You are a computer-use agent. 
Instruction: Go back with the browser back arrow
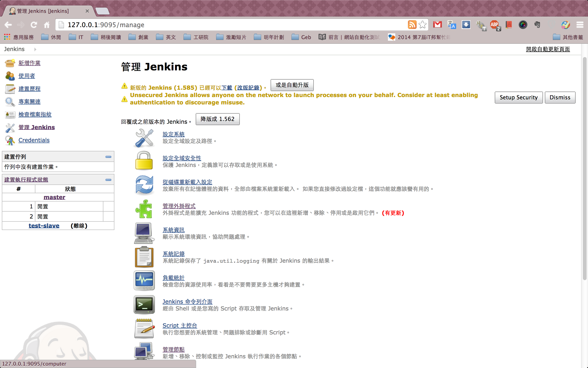(x=8, y=25)
